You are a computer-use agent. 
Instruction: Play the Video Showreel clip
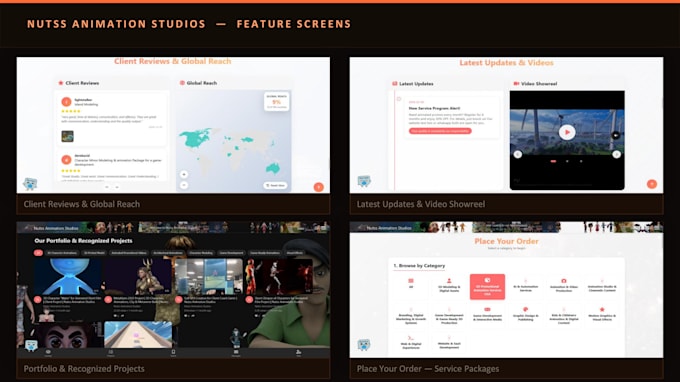tap(567, 132)
